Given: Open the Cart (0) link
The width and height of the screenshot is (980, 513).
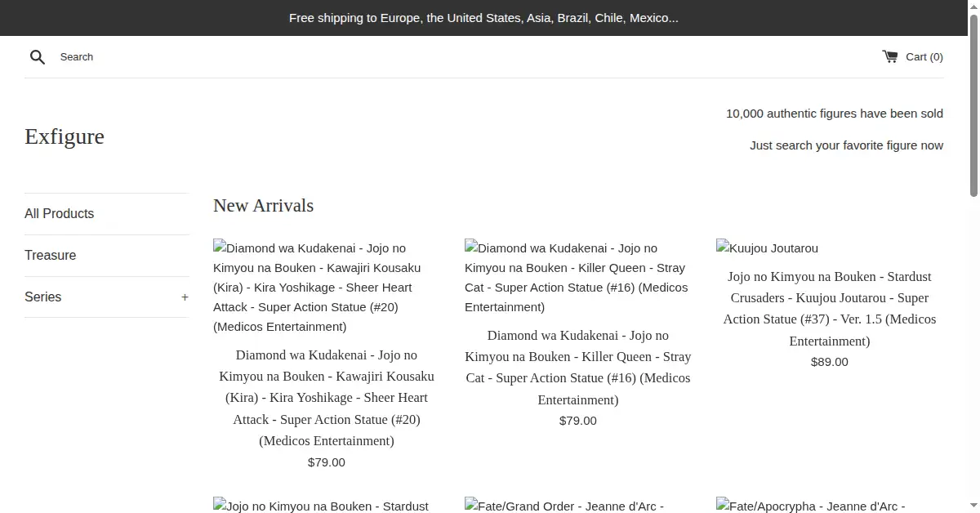Looking at the screenshot, I should (x=912, y=56).
